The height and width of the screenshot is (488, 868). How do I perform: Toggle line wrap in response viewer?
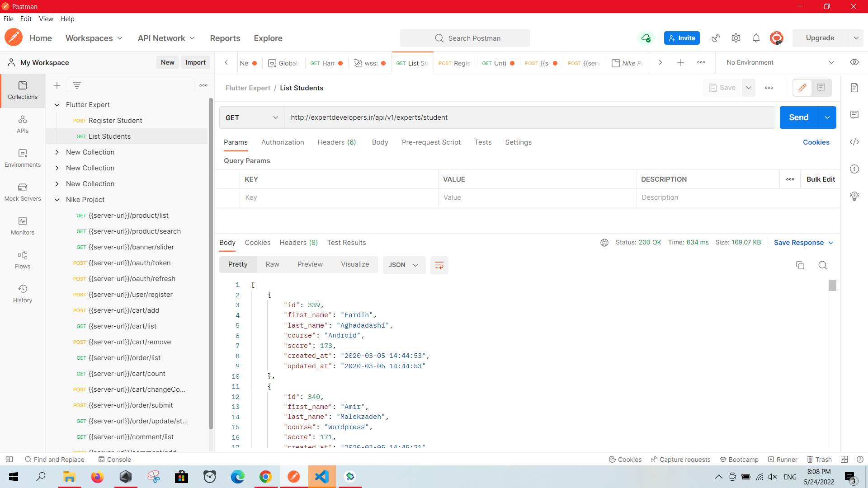click(x=439, y=265)
